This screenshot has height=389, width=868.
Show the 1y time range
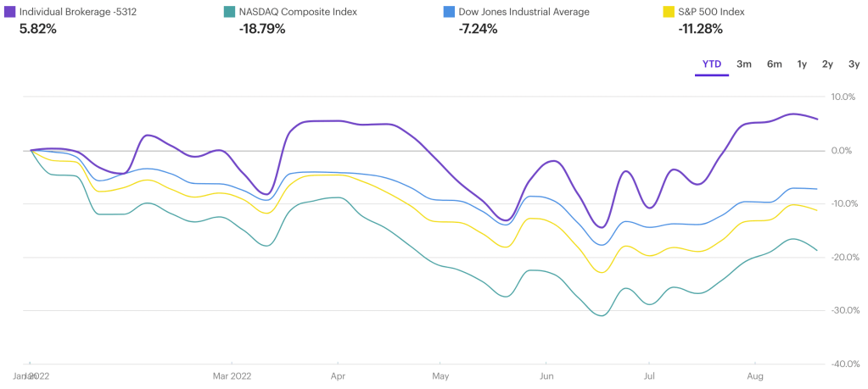[x=802, y=64]
